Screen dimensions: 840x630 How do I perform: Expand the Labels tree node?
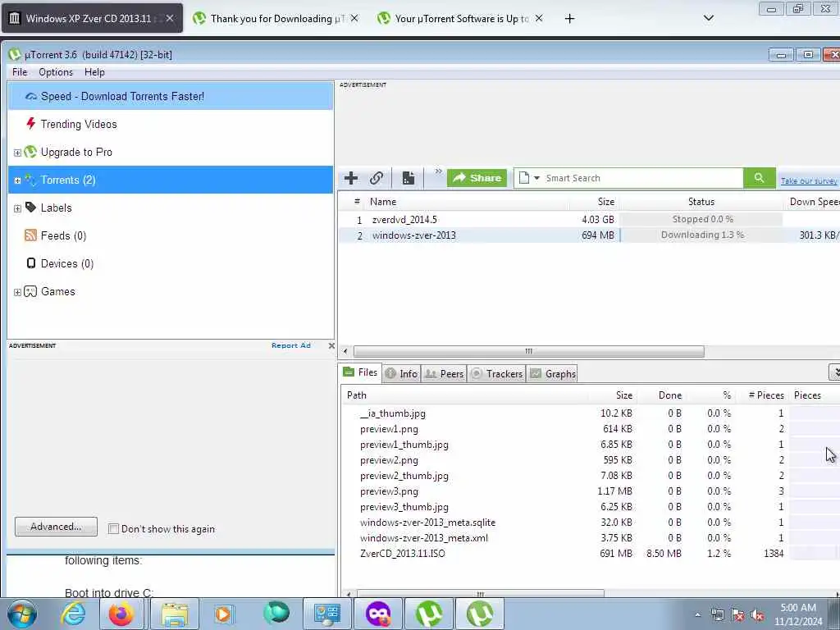pos(18,208)
